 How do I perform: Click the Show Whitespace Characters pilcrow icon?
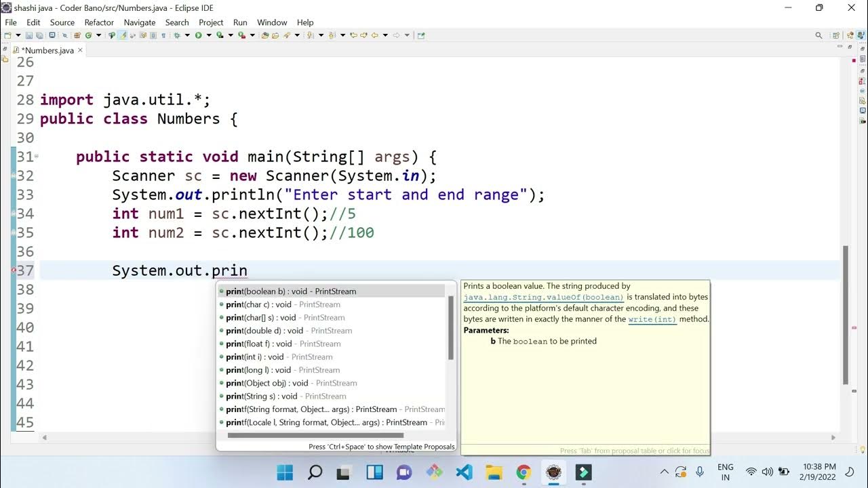(x=163, y=35)
